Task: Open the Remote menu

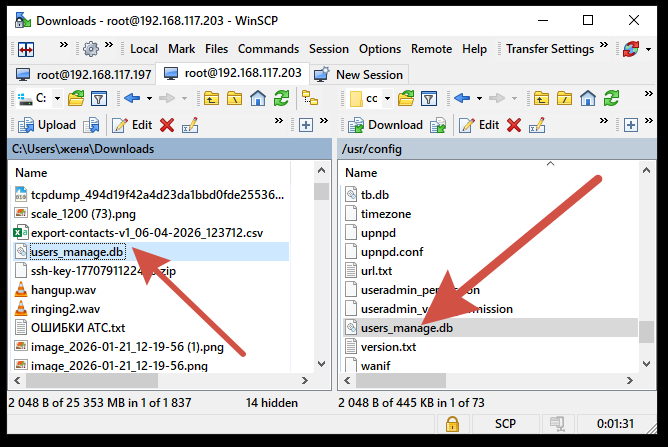Action: coord(432,49)
